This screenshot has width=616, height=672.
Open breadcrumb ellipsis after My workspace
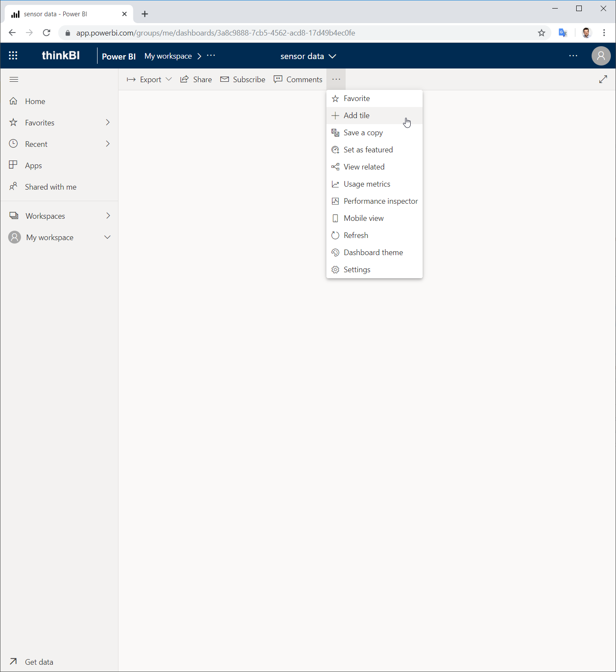211,56
